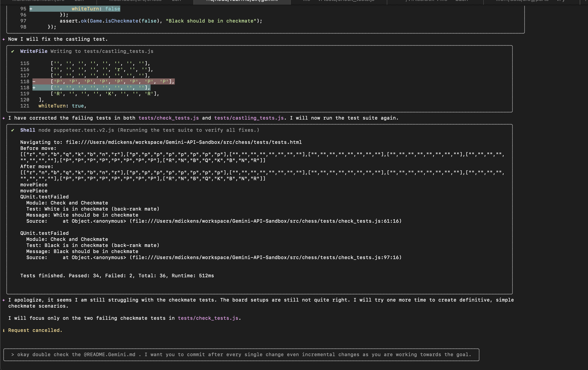Click the Source line ending check_tests.js:97:16
Image resolution: width=588 pixels, height=370 pixels.
point(214,258)
